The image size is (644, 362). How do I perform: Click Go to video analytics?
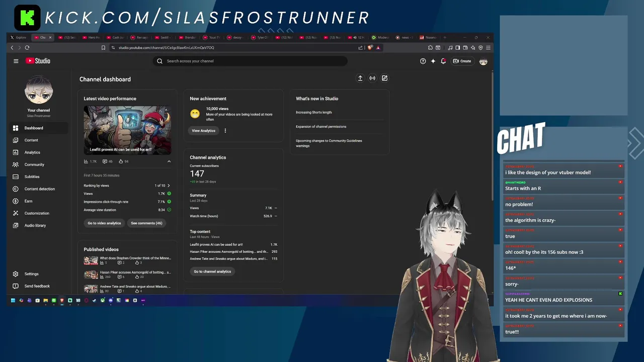[104, 223]
